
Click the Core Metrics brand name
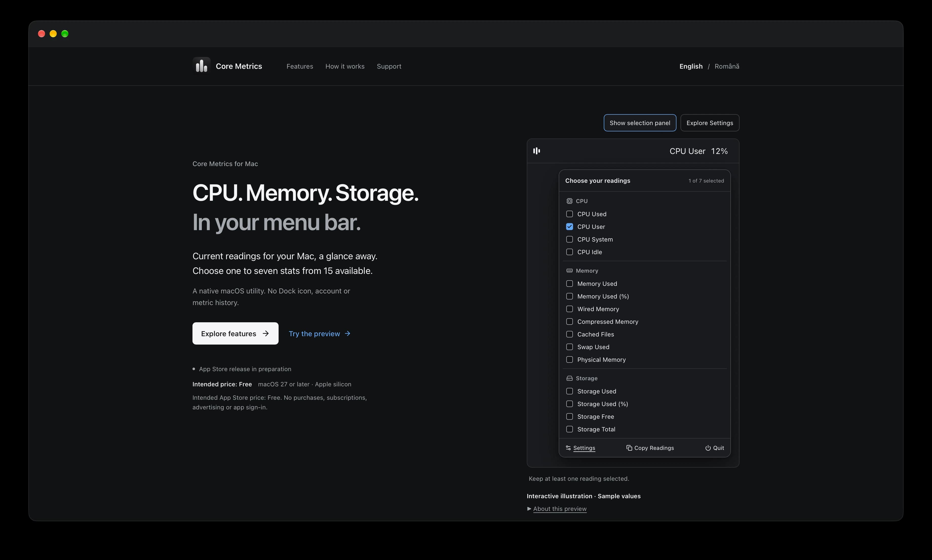pyautogui.click(x=239, y=66)
